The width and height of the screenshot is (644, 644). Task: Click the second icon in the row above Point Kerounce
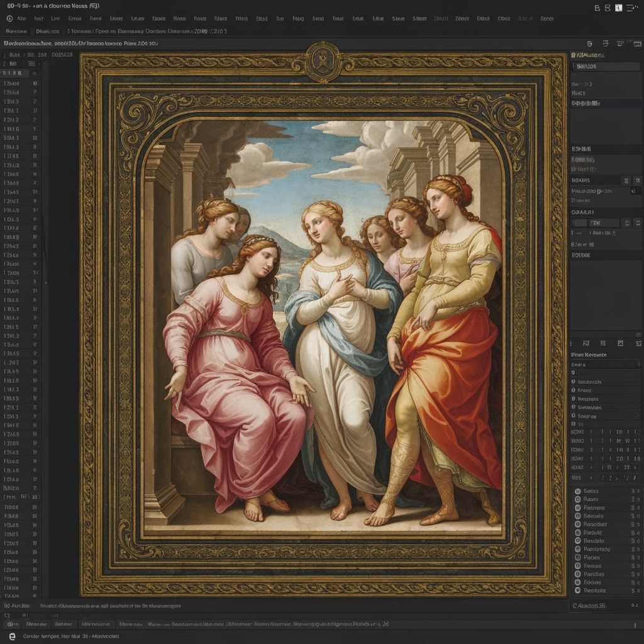tap(586, 343)
